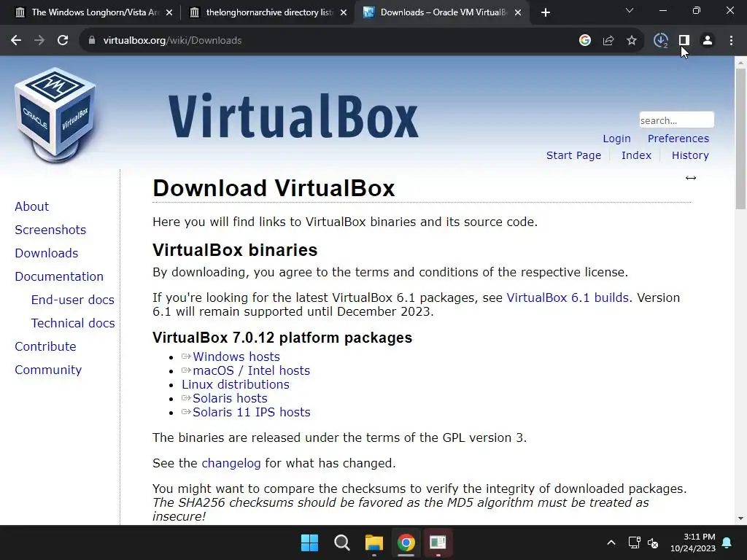Open the notification bell icon
This screenshot has width=747, height=560.
(727, 542)
